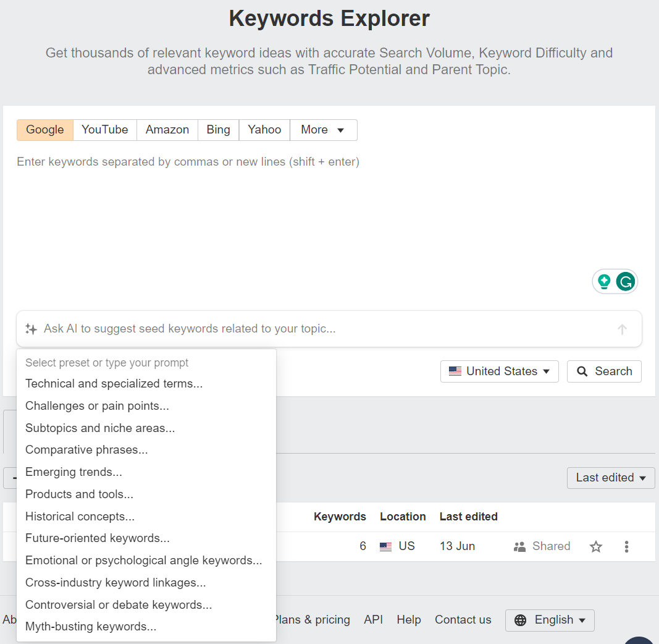
Task: Open the Contact us footer link
Action: (x=463, y=620)
